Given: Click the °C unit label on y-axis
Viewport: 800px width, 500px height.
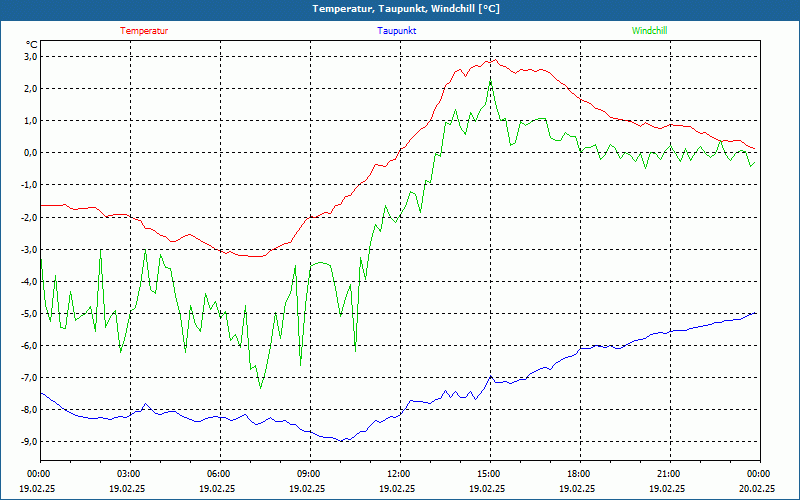Looking at the screenshot, I should (x=32, y=44).
